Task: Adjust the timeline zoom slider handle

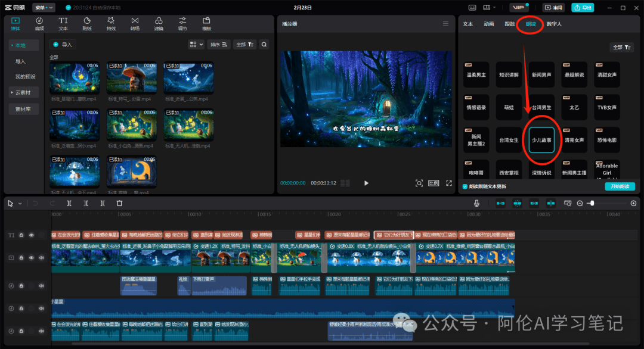Action: 592,204
